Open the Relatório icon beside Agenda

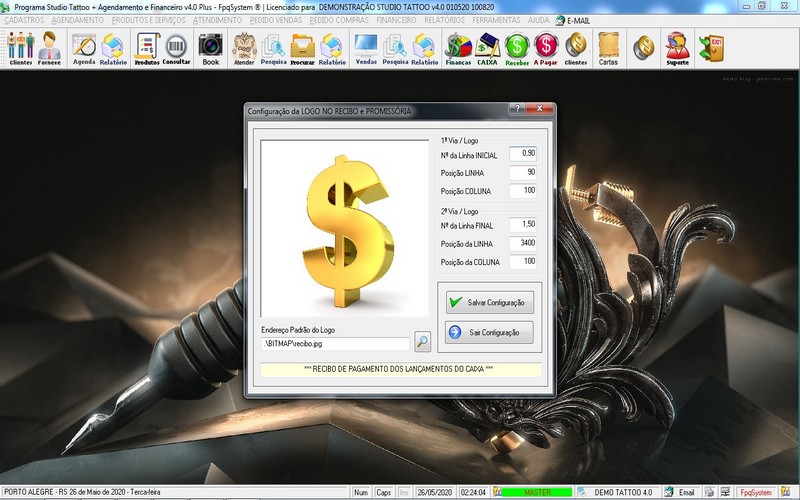click(x=113, y=48)
